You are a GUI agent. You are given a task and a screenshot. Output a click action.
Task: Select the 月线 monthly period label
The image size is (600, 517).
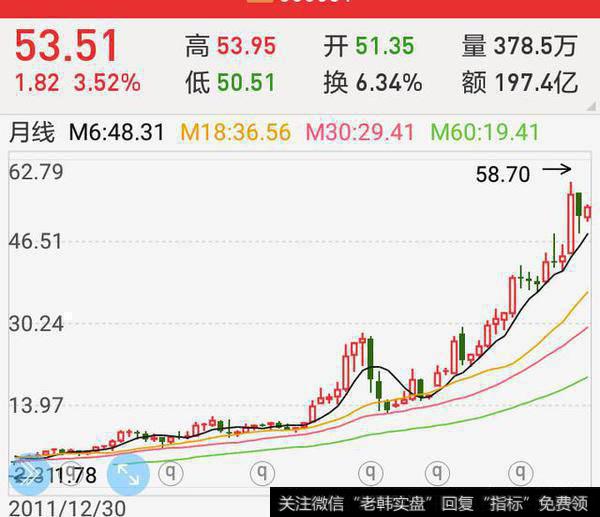tap(32, 132)
